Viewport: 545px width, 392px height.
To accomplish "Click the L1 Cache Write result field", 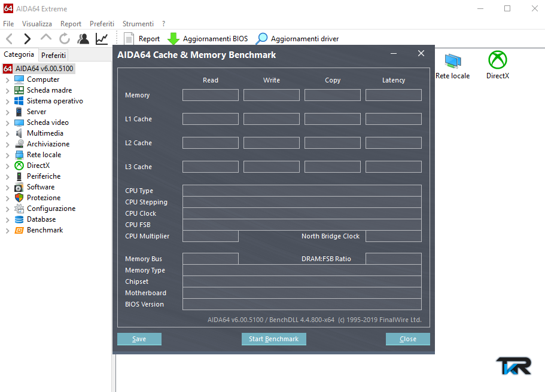I will coord(272,119).
